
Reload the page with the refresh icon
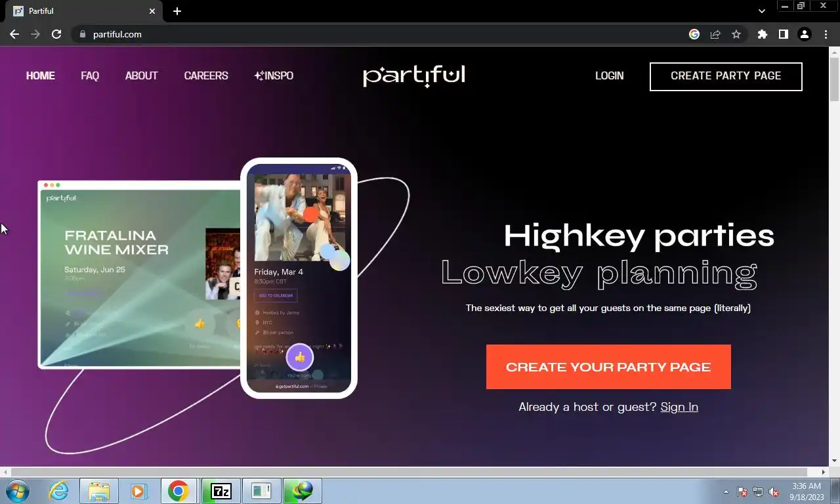[x=56, y=34]
